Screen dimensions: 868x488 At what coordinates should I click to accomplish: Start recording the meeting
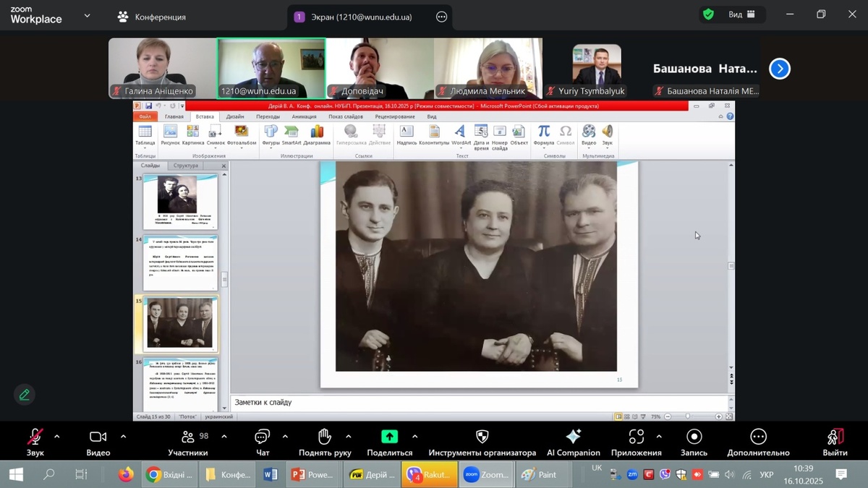click(694, 437)
